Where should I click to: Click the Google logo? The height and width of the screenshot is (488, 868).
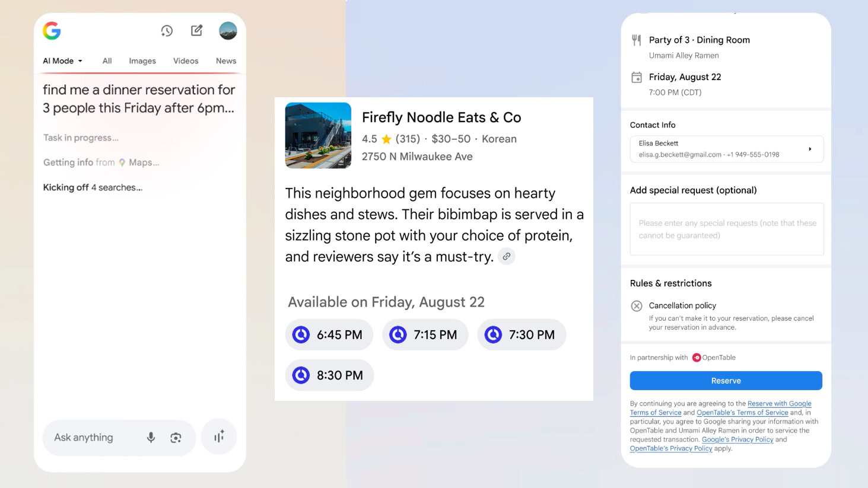click(x=52, y=31)
